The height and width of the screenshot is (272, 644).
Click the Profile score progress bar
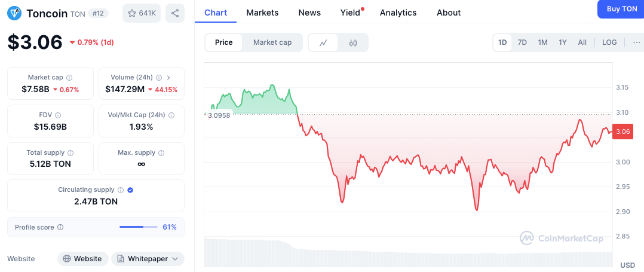coord(139,227)
